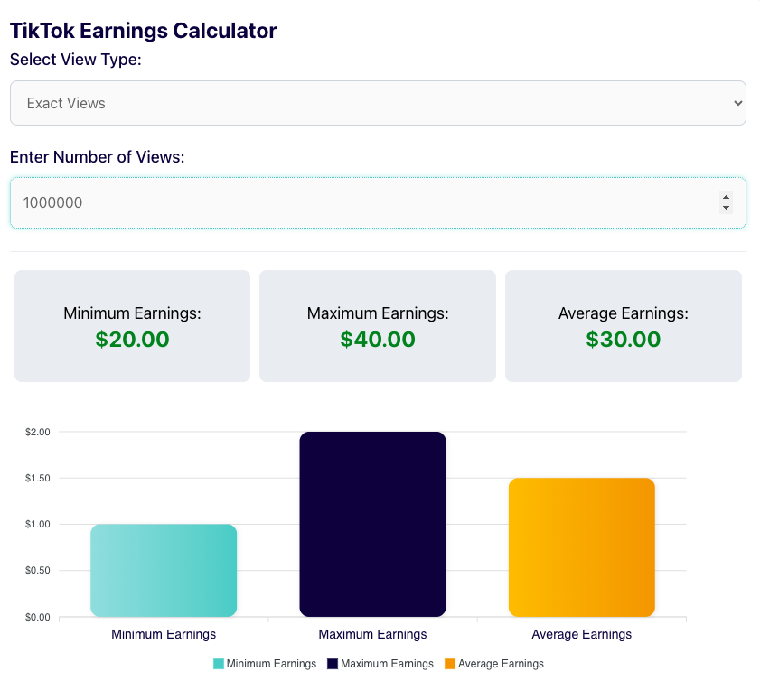Select the $30.00 average earnings value
The height and width of the screenshot is (700, 760).
(624, 339)
